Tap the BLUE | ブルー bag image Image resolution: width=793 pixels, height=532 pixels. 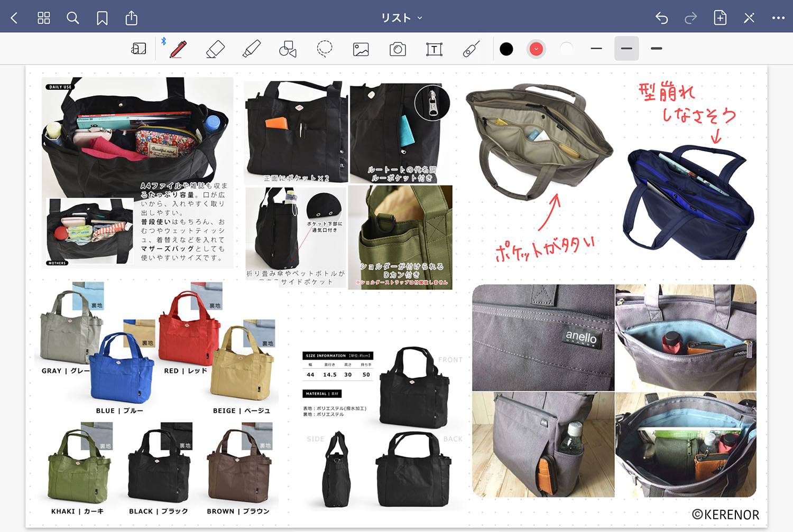[122, 368]
